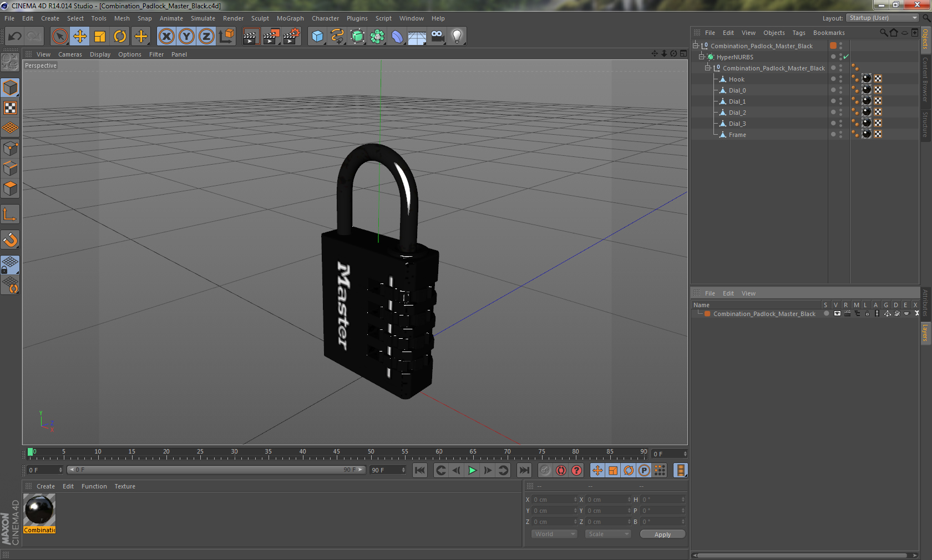Switch to Texture mode
Screen dimensions: 932x560
(x=10, y=108)
